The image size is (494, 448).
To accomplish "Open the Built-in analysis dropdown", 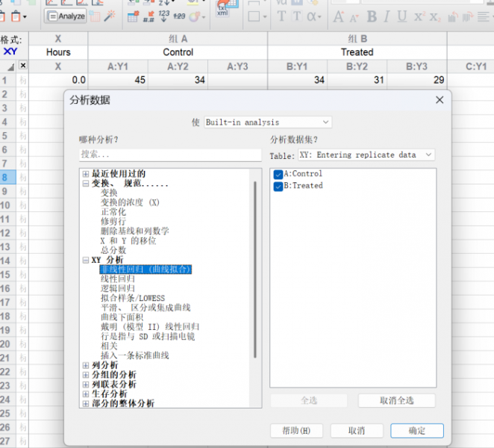I will tap(267, 122).
